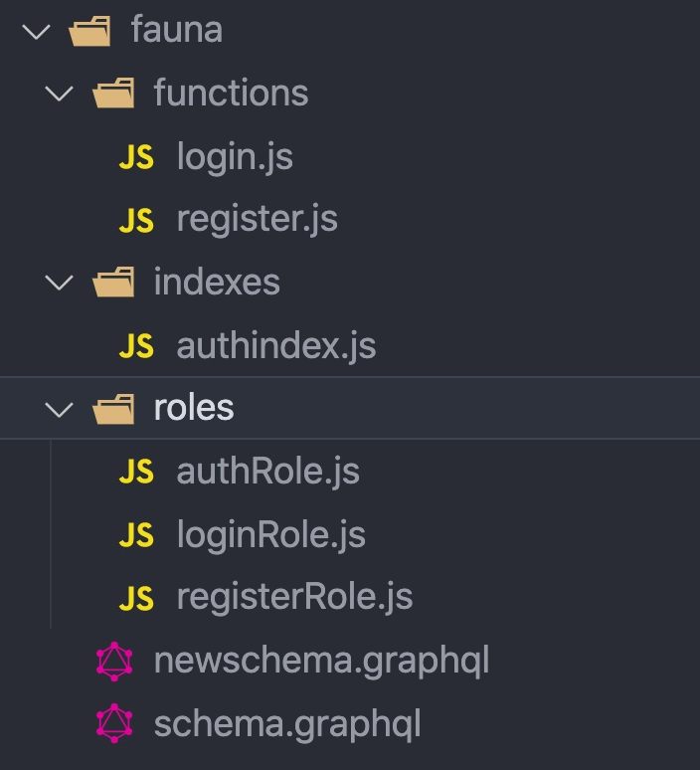Open the login.js file
The width and height of the screenshot is (700, 770).
(235, 157)
